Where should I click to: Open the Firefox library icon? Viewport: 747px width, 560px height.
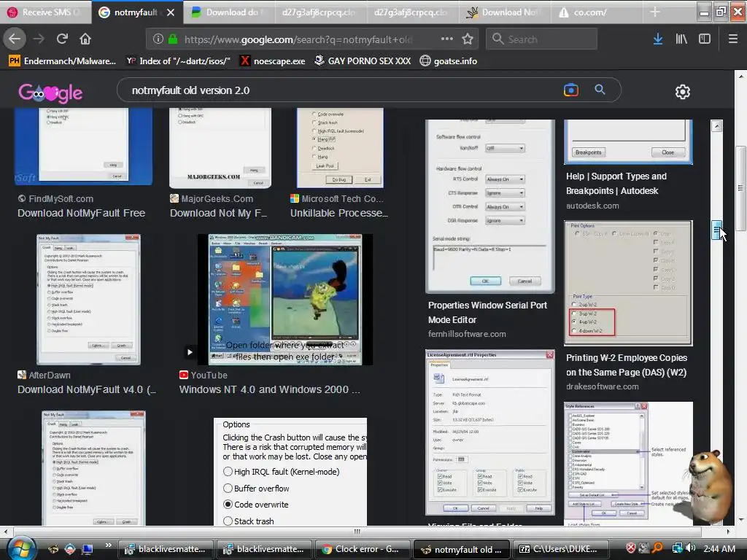pyautogui.click(x=681, y=39)
